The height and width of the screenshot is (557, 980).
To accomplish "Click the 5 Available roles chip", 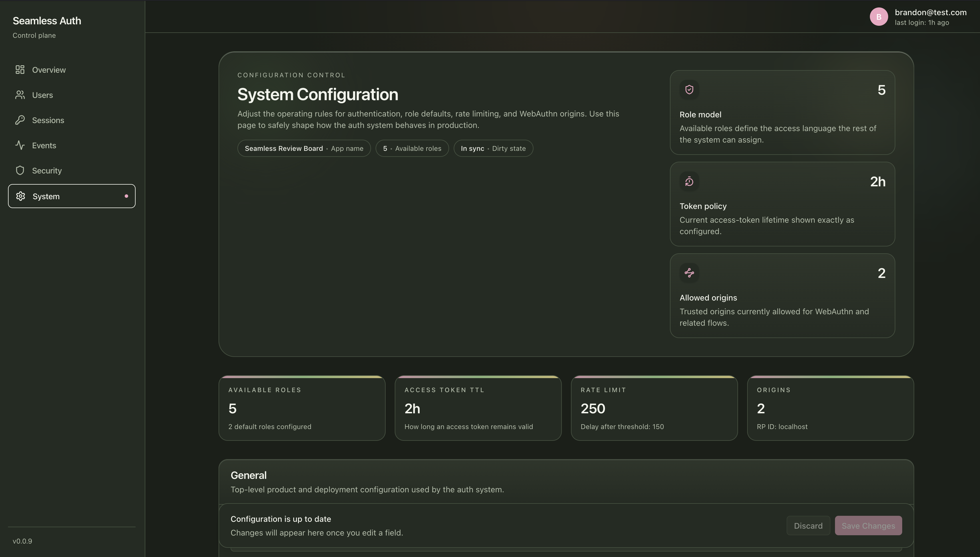I will click(x=412, y=149).
